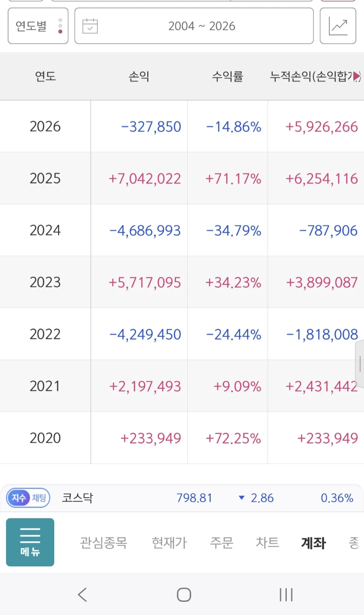364x615 pixels.
Task: Select the 2025 row in the table
Action: coord(182,178)
